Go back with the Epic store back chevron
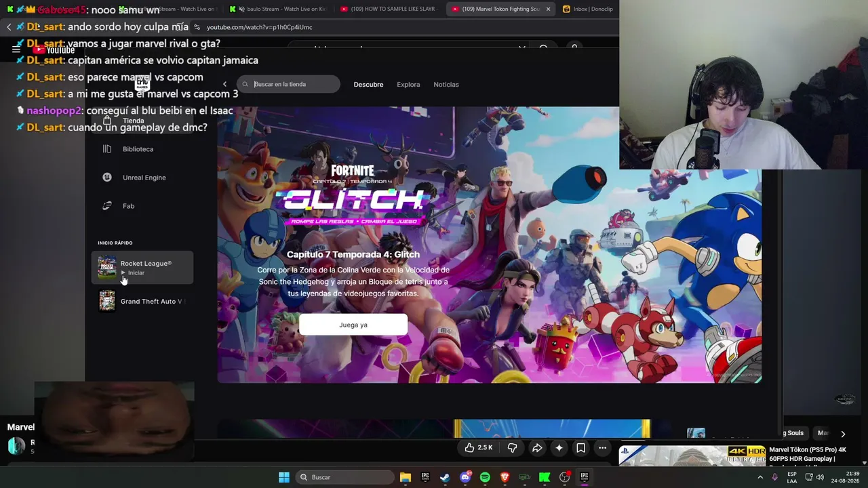 (225, 85)
